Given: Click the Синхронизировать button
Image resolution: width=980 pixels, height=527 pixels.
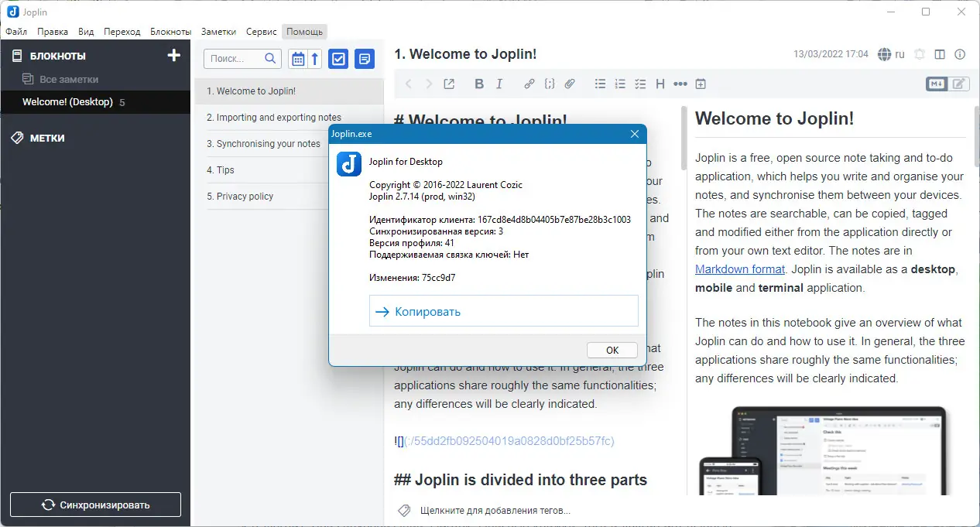Looking at the screenshot, I should click(95, 505).
